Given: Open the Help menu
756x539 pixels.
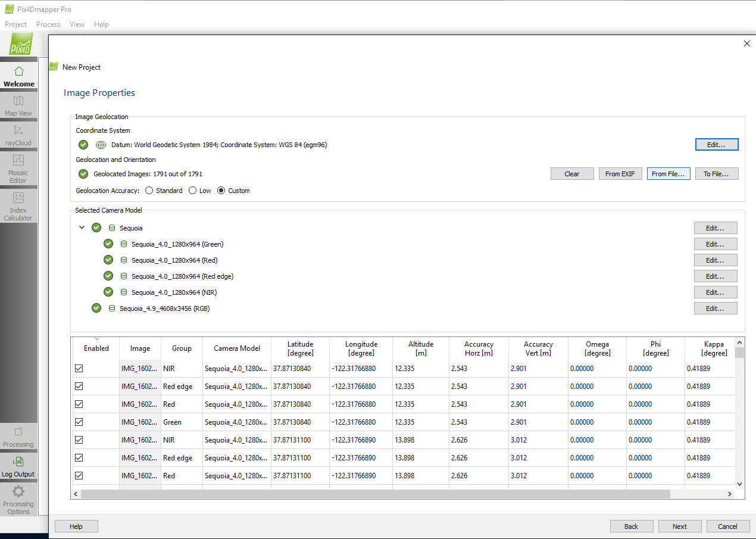Looking at the screenshot, I should pos(101,24).
